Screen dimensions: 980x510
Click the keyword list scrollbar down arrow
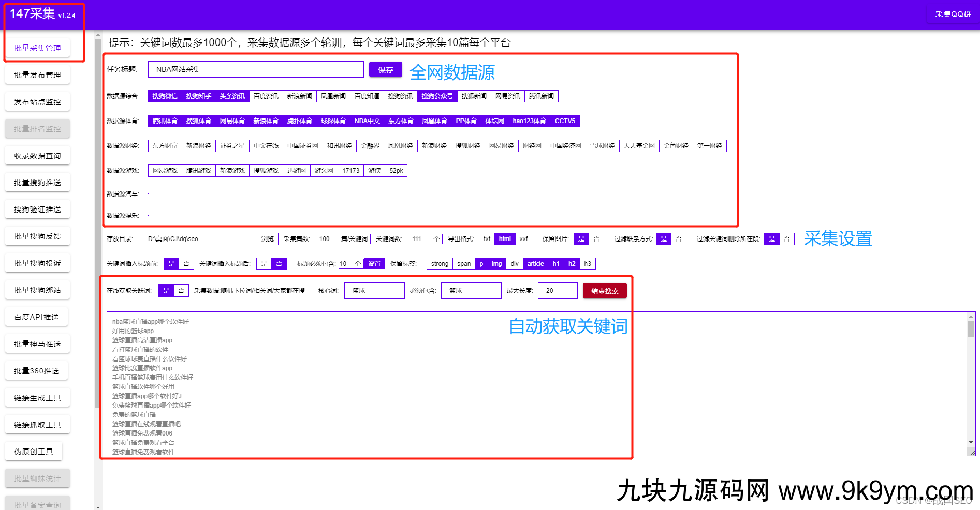coord(971,442)
